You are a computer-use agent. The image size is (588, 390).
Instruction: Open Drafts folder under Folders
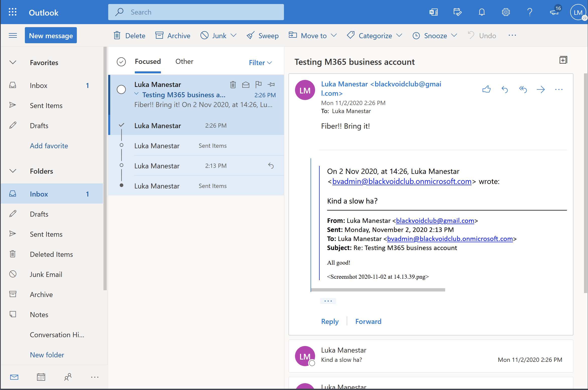tap(52, 214)
